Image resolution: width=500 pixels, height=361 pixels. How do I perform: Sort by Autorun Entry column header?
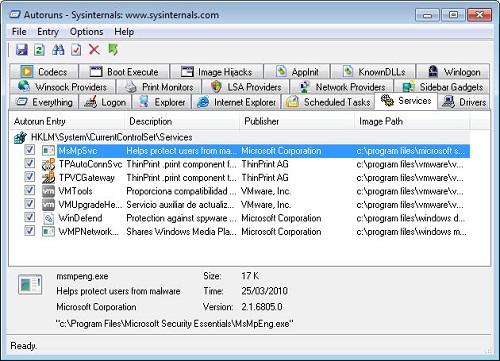click(67, 122)
